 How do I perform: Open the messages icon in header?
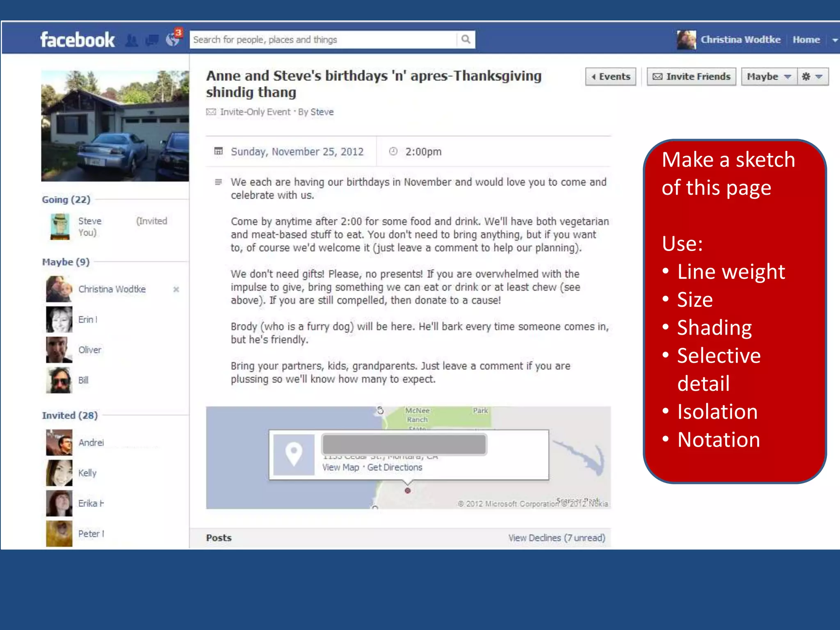(x=152, y=40)
